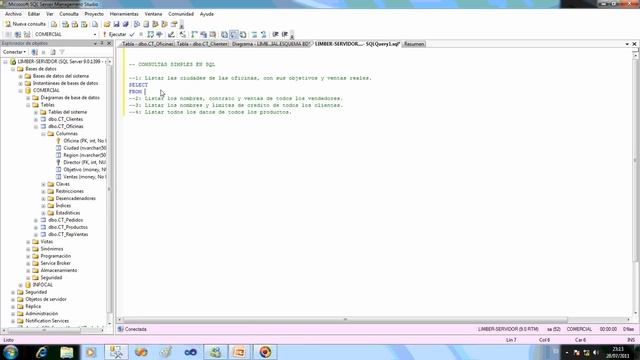Expand dbo.CT_Pedidos table node
This screenshot has height=360, width=640.
[36, 220]
